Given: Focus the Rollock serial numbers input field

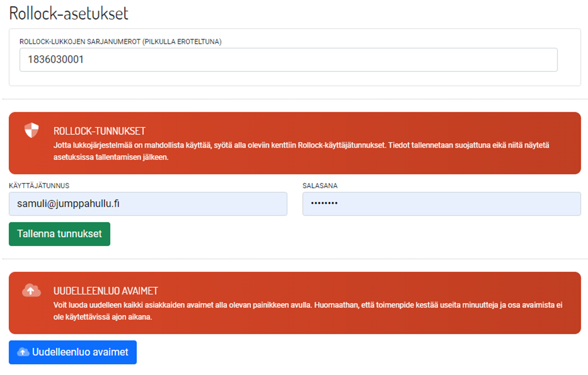Looking at the screenshot, I should (x=288, y=60).
